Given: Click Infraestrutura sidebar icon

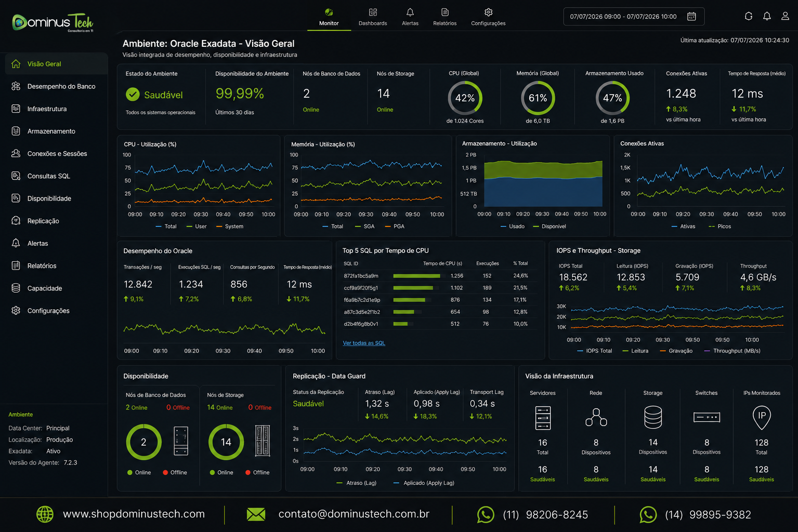Looking at the screenshot, I should pyautogui.click(x=16, y=109).
